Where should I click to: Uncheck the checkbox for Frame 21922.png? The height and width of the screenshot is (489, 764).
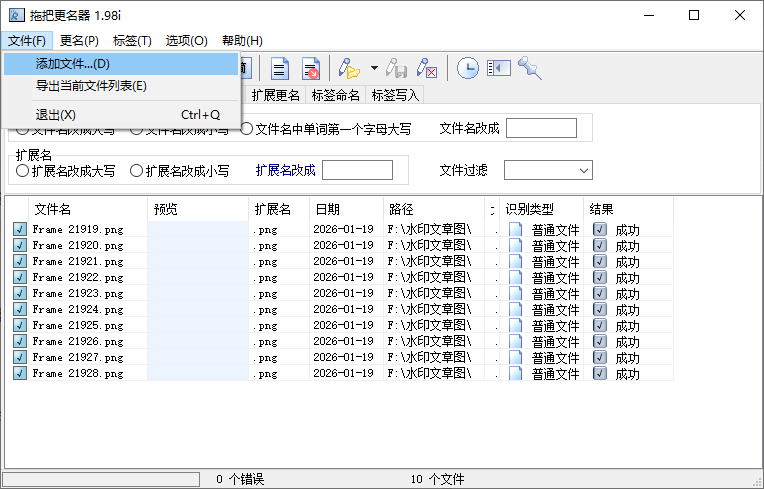[x=20, y=277]
